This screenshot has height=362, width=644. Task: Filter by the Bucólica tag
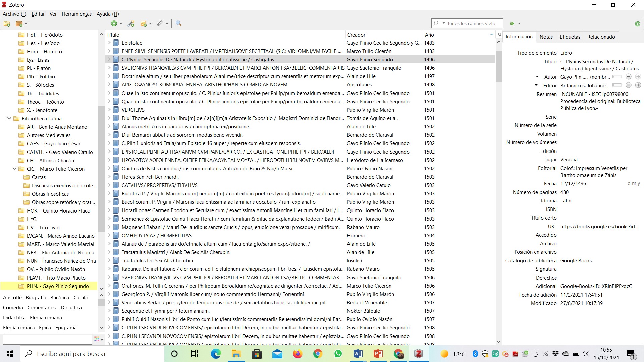(59, 298)
